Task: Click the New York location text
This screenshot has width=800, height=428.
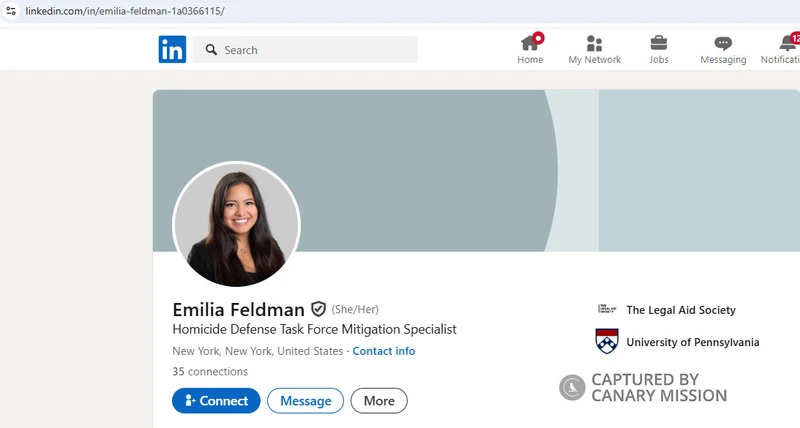Action: pos(258,351)
